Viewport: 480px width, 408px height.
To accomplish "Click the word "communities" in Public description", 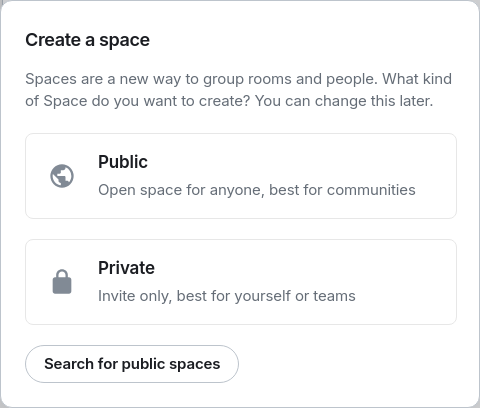I will click(371, 190).
